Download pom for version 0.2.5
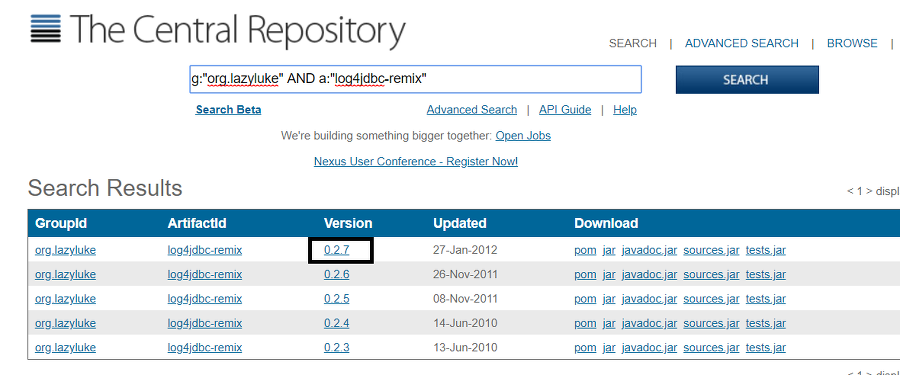900x375 pixels. 585,299
